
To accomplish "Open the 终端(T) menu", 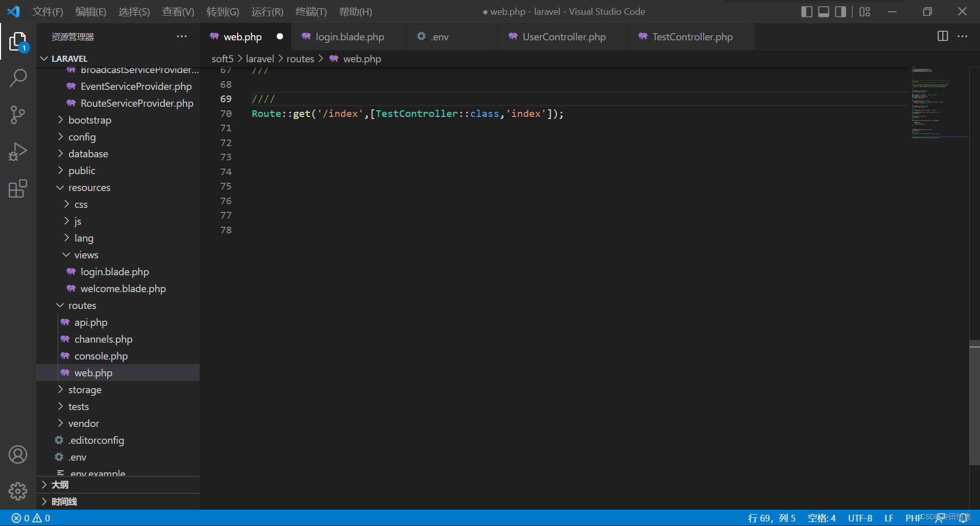I will pos(311,11).
